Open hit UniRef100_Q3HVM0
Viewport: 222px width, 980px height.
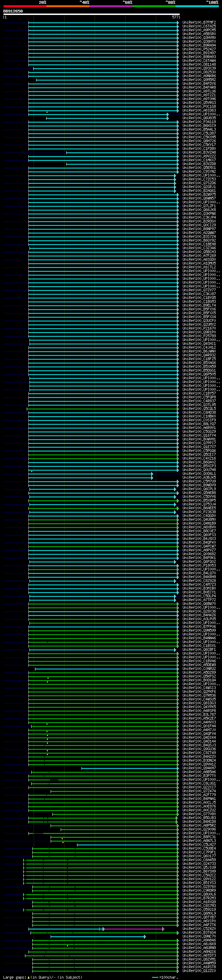(x=199, y=38)
